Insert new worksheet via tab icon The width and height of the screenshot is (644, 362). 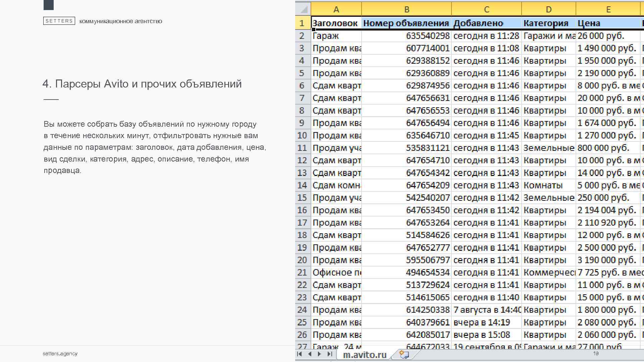404,354
